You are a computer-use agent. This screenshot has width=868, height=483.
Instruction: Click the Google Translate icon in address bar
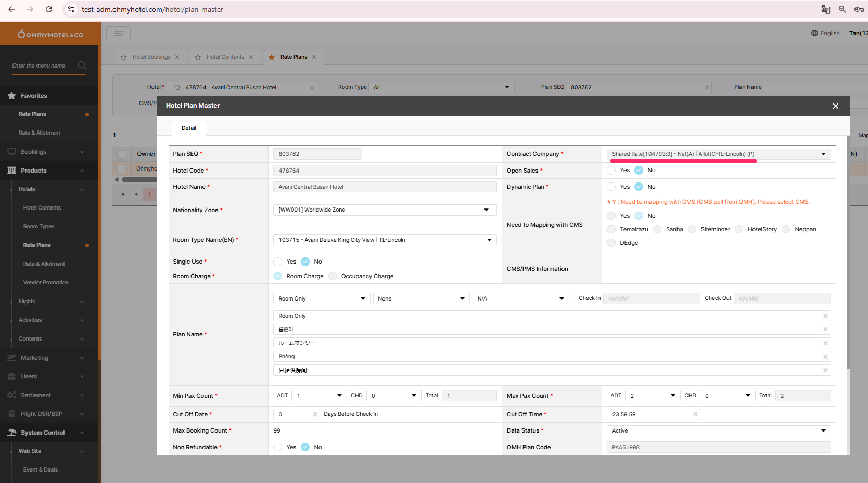[826, 9]
